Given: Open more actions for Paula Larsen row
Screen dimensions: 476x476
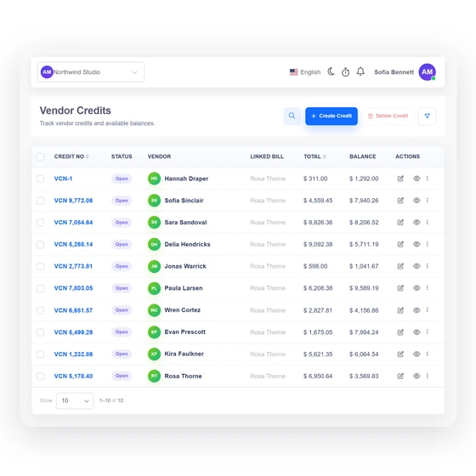Looking at the screenshot, I should [427, 287].
